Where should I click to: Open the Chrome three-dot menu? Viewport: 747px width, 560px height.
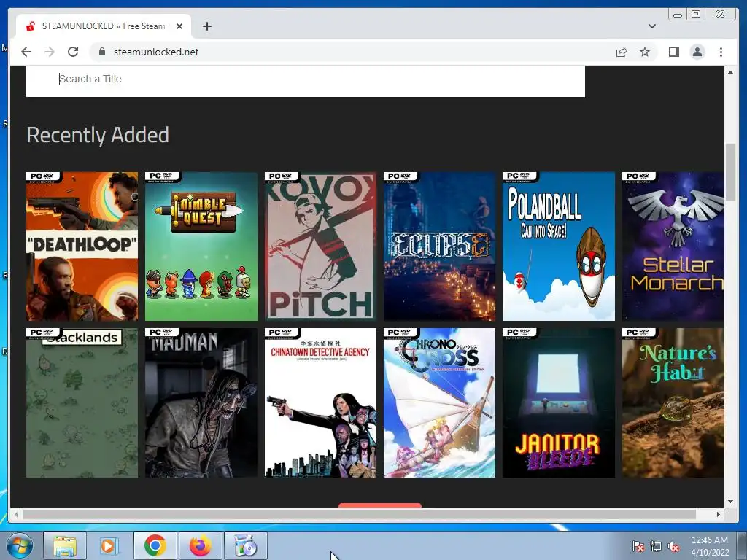(721, 52)
